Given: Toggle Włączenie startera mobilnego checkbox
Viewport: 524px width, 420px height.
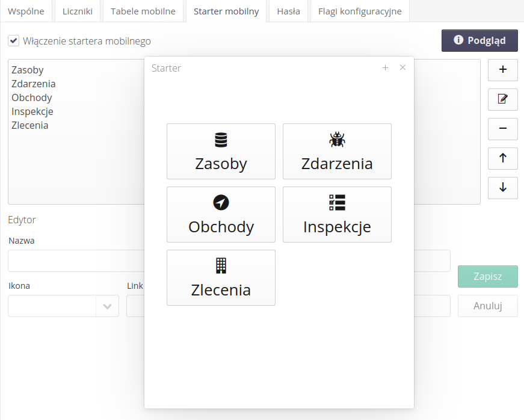Looking at the screenshot, I should click(13, 41).
